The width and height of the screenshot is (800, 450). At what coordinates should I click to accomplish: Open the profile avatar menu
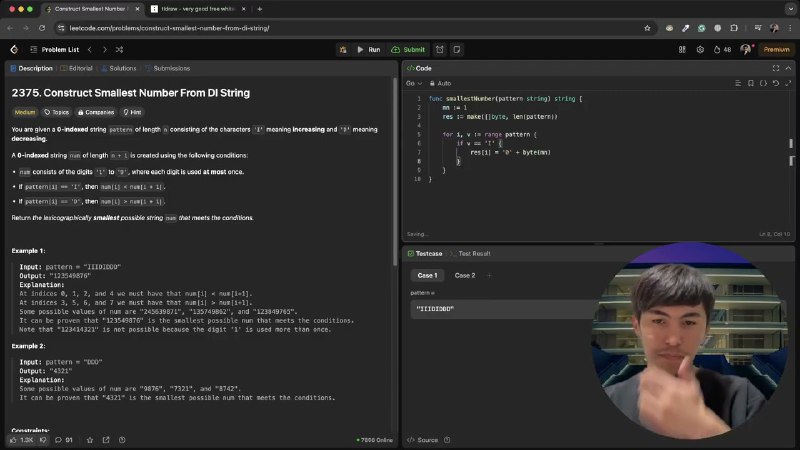point(746,49)
